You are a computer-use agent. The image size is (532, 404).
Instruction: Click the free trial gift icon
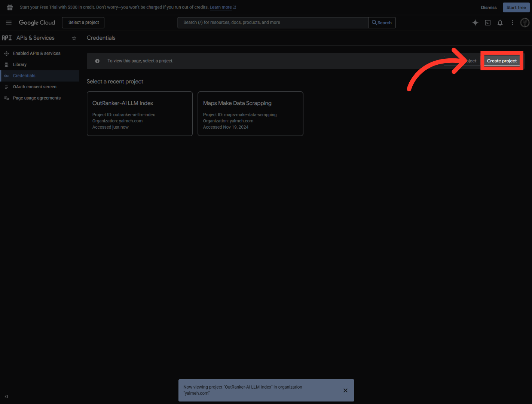pyautogui.click(x=10, y=7)
